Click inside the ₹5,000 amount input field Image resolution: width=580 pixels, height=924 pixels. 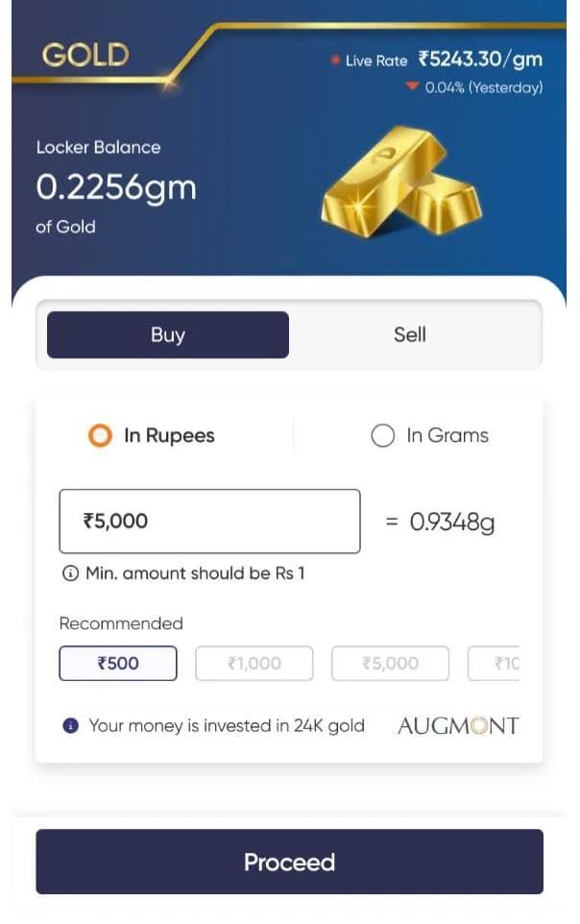pos(209,522)
